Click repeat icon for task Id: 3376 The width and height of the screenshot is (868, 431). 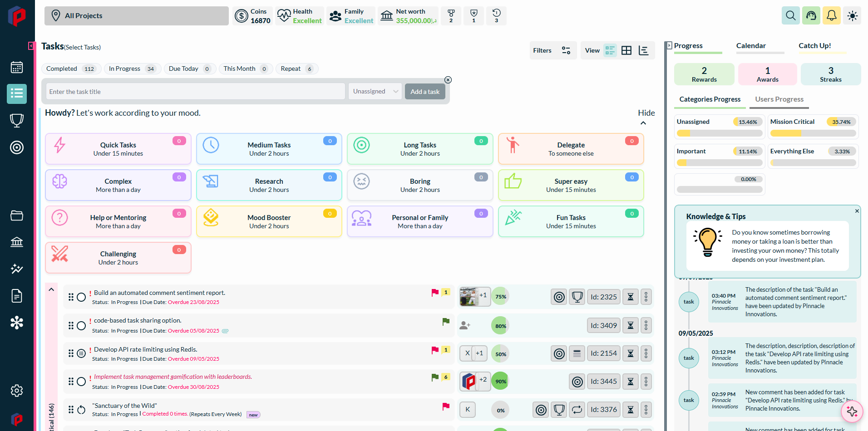[x=577, y=410]
